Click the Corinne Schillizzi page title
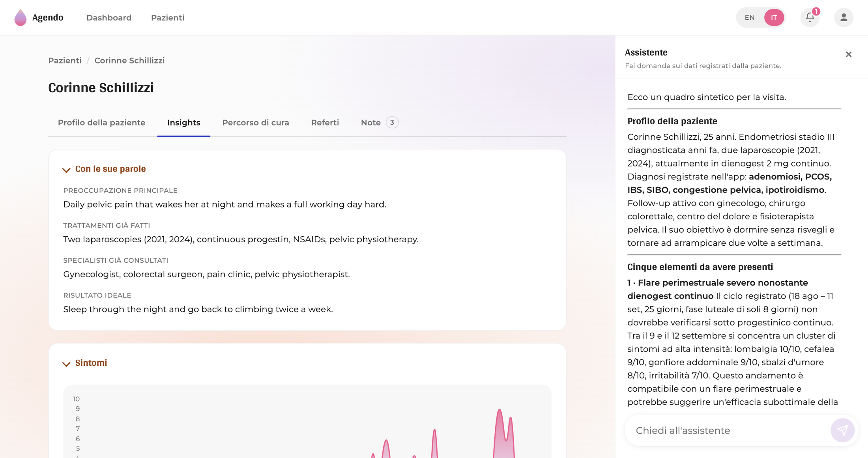Image resolution: width=868 pixels, height=458 pixels. click(x=101, y=88)
